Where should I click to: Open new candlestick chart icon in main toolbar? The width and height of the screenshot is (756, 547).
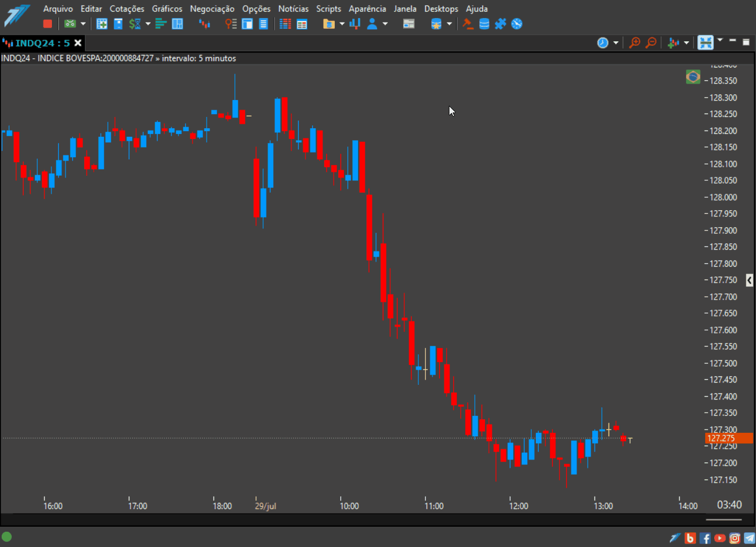tap(204, 24)
